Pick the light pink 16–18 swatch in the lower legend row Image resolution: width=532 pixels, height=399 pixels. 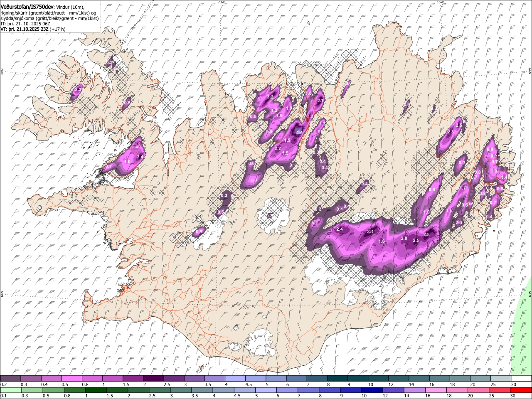tap(437, 390)
